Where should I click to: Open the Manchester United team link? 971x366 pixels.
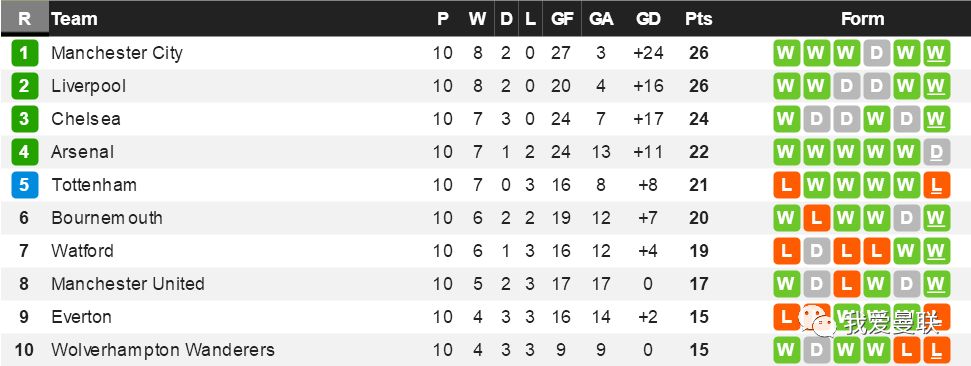(128, 284)
